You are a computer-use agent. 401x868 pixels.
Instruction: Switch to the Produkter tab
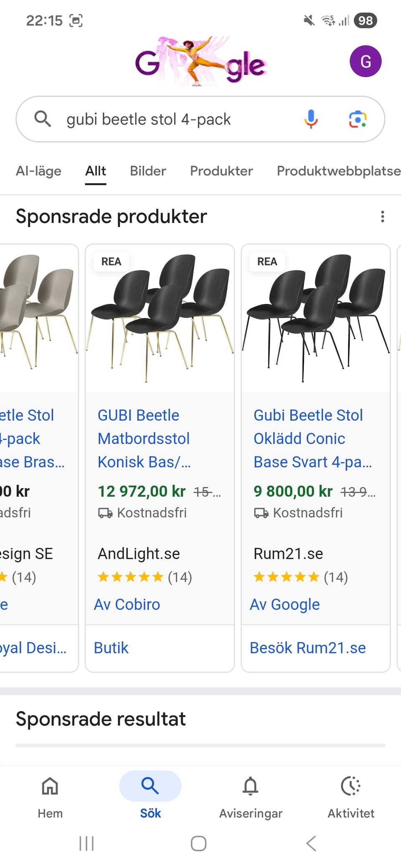pyautogui.click(x=221, y=171)
